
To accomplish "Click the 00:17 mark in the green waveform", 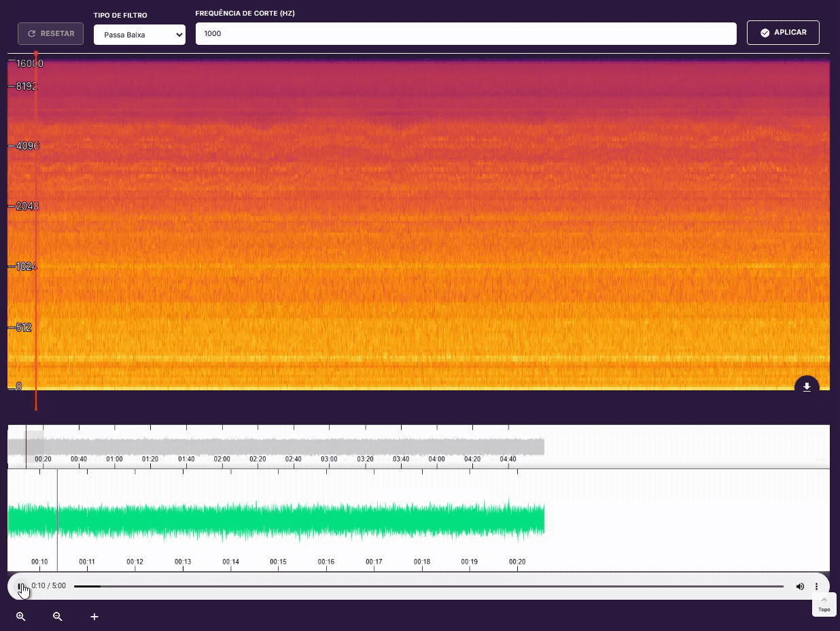I will (x=374, y=562).
